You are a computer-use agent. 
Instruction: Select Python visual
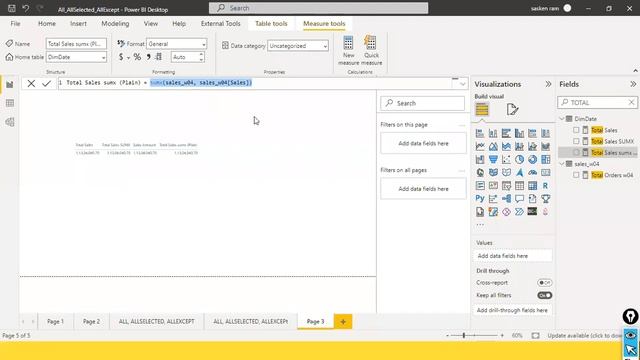pos(480,199)
